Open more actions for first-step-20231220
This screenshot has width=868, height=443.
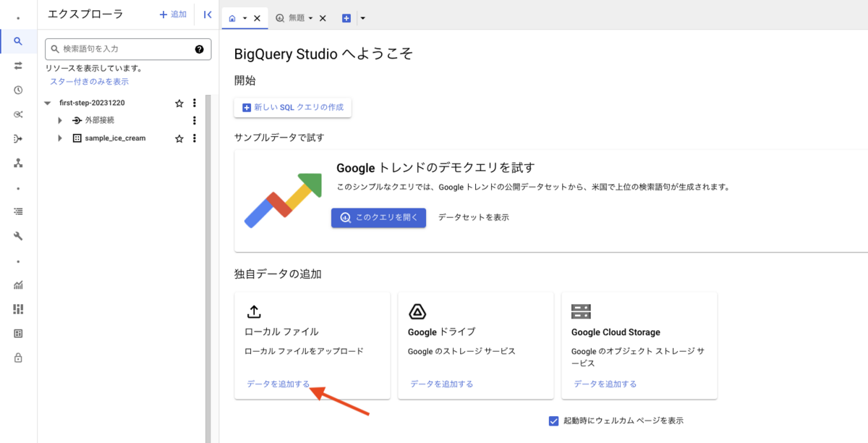pyautogui.click(x=194, y=104)
